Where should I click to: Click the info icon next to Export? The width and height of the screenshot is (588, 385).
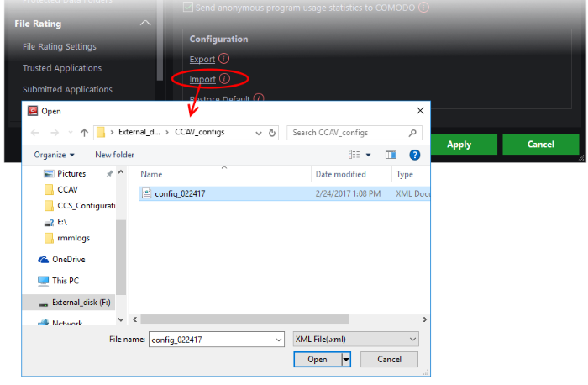(223, 59)
